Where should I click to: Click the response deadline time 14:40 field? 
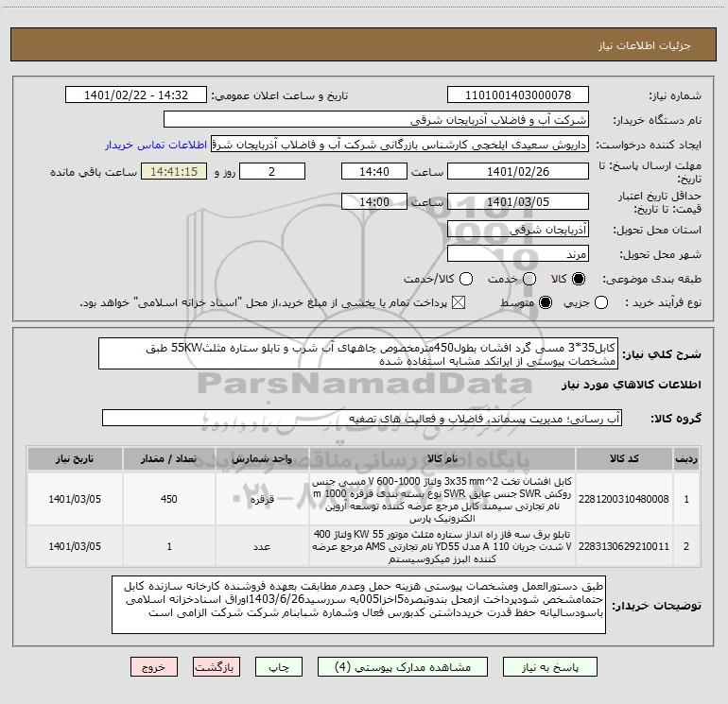[374, 171]
